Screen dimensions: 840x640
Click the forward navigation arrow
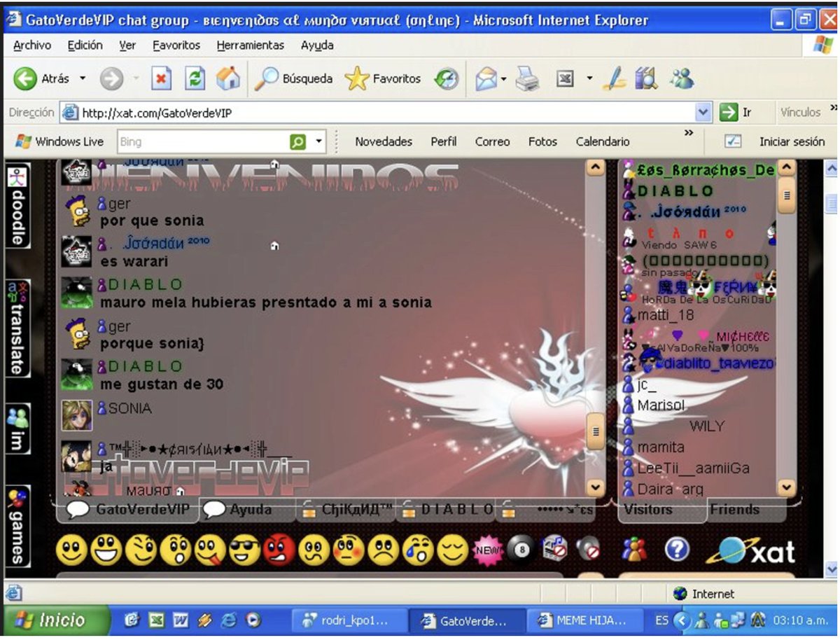pos(111,78)
